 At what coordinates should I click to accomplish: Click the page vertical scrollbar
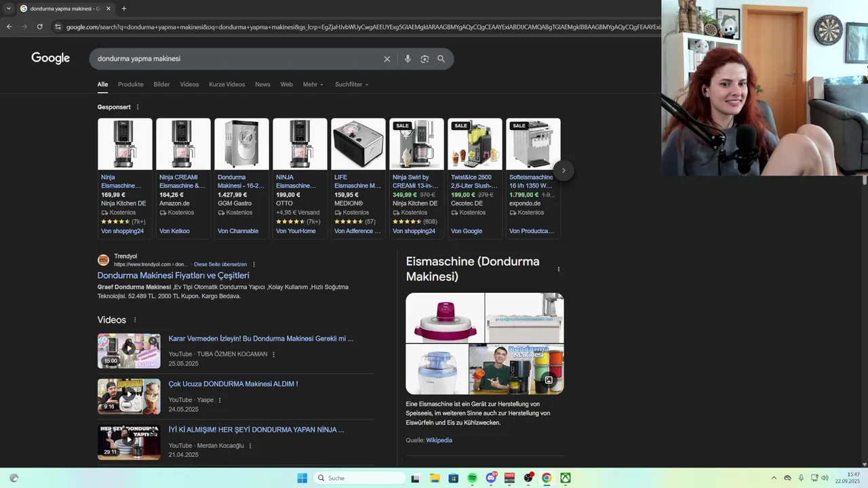coord(864,180)
